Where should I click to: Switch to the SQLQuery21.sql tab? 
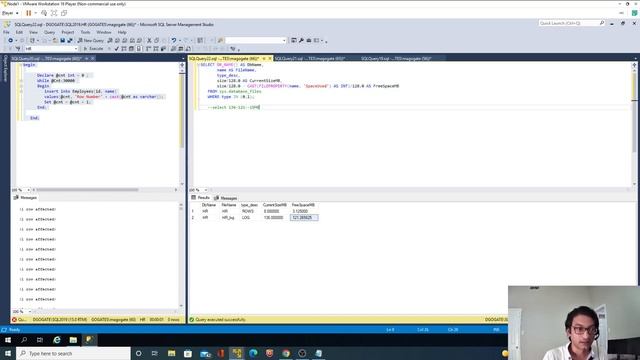pyautogui.click(x=310, y=59)
